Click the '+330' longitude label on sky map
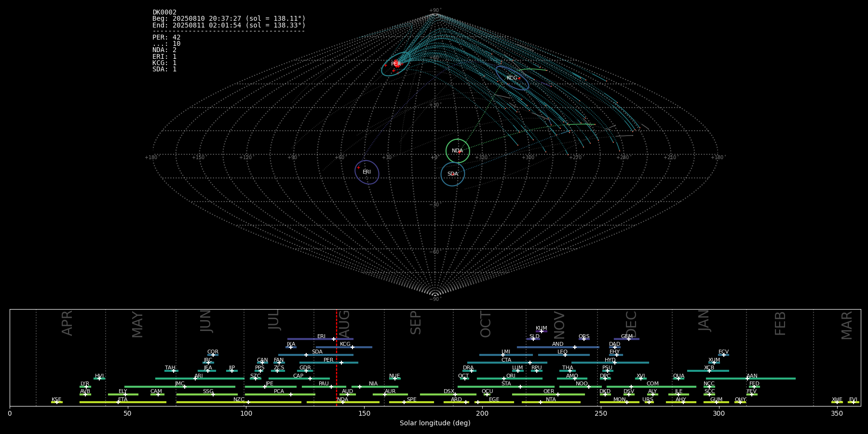 pos(481,158)
